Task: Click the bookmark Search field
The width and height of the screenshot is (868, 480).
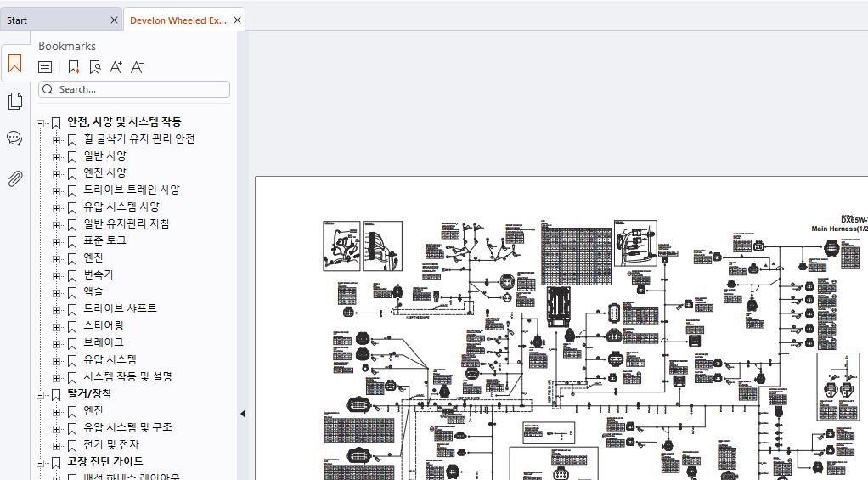Action: pyautogui.click(x=134, y=89)
